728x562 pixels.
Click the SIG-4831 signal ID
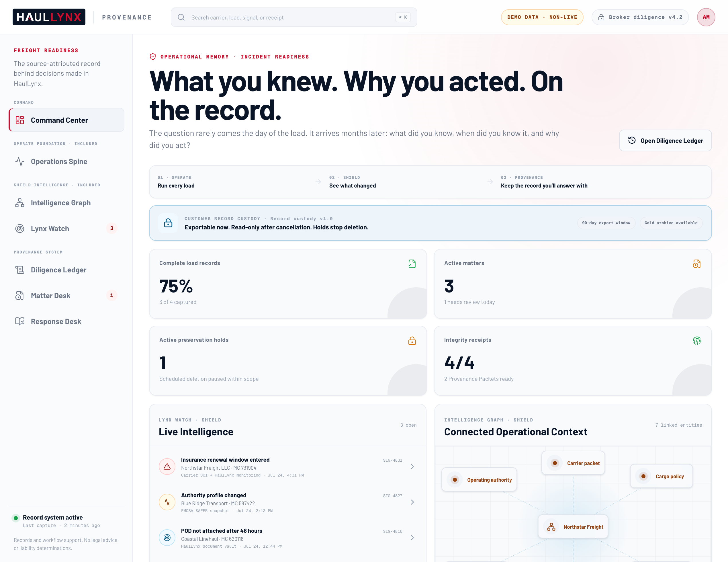pyautogui.click(x=392, y=460)
